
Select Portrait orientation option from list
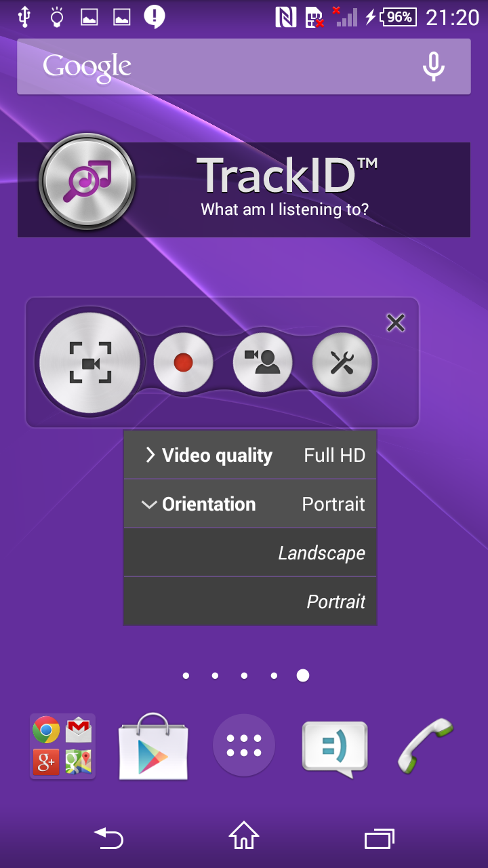(249, 601)
